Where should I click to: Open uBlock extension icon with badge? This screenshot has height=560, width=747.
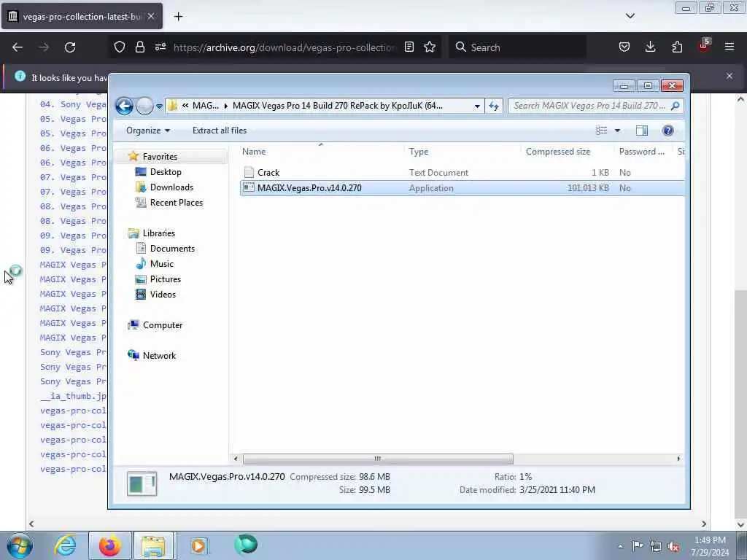704,46
